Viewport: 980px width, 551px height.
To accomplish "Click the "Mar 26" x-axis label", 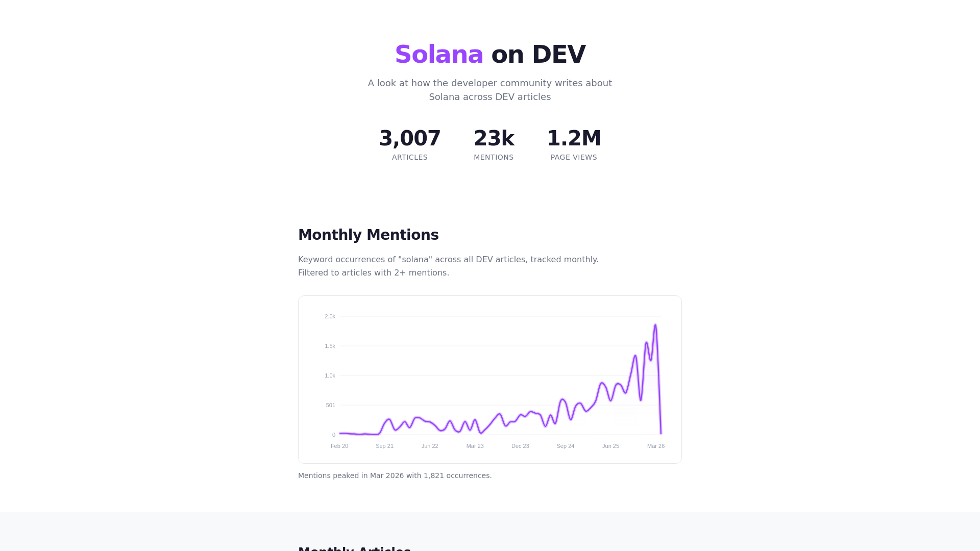I will pyautogui.click(x=655, y=446).
